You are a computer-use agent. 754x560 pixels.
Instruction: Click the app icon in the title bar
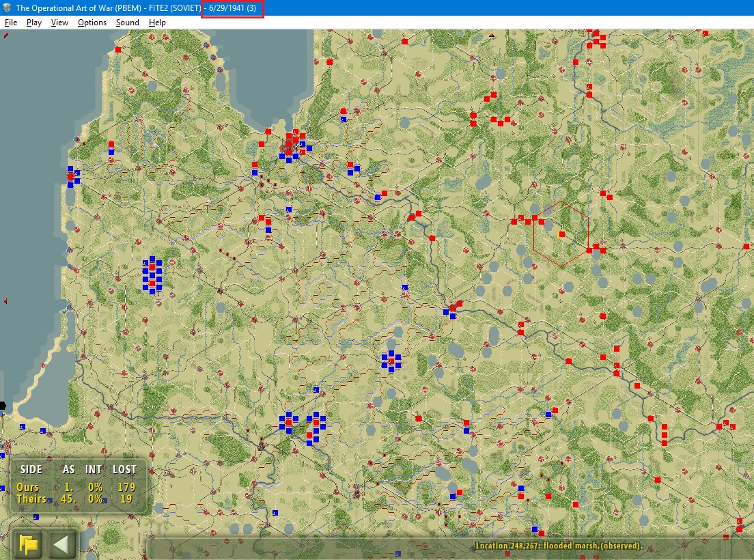click(x=7, y=8)
